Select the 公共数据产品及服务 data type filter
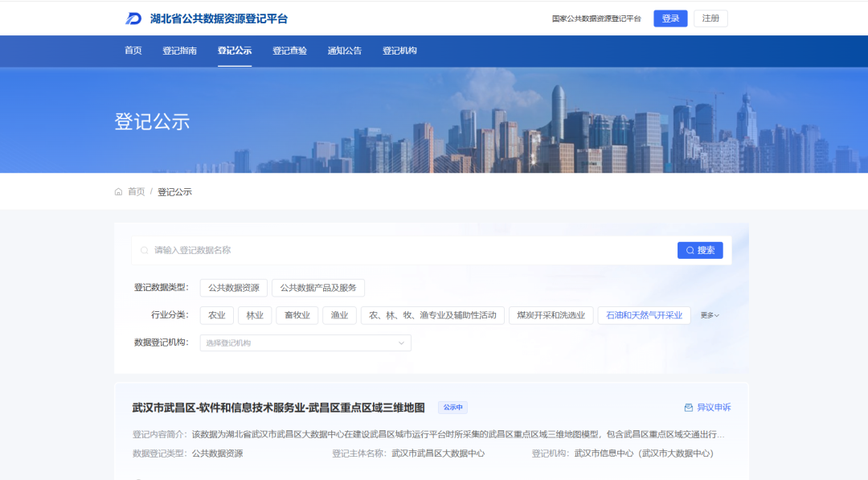This screenshot has width=868, height=480. 318,288
